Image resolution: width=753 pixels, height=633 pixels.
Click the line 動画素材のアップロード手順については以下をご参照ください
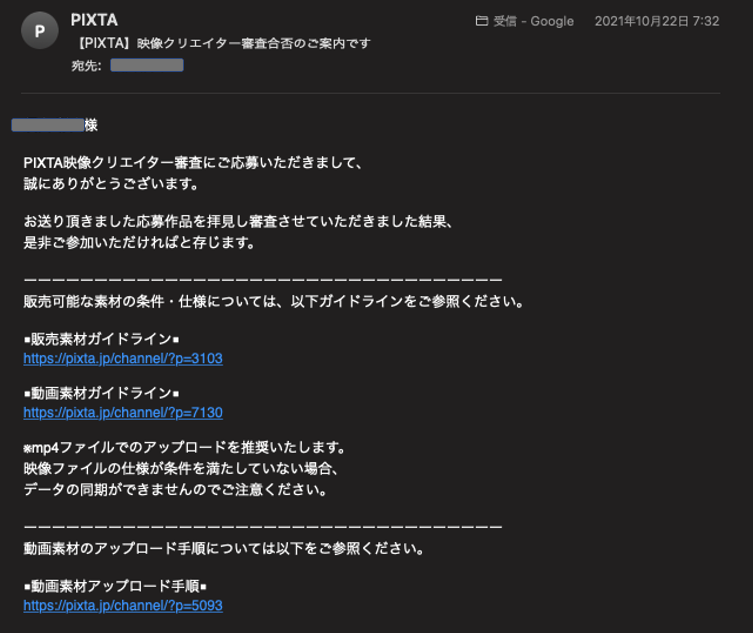(x=224, y=548)
